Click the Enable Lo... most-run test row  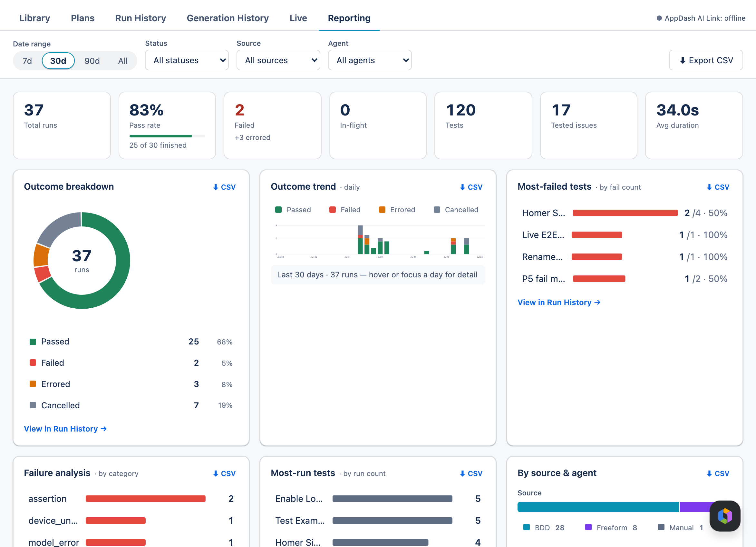point(378,499)
